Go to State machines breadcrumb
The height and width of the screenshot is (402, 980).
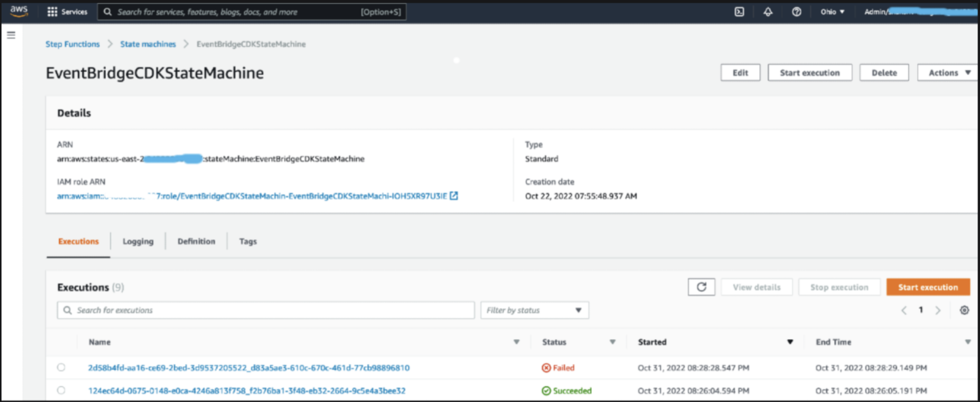pos(148,44)
